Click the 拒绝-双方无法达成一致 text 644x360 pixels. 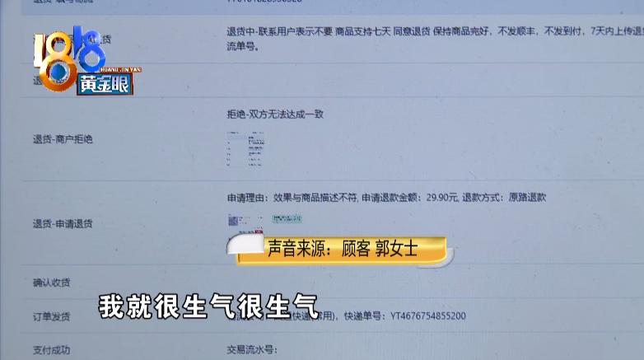coord(275,115)
